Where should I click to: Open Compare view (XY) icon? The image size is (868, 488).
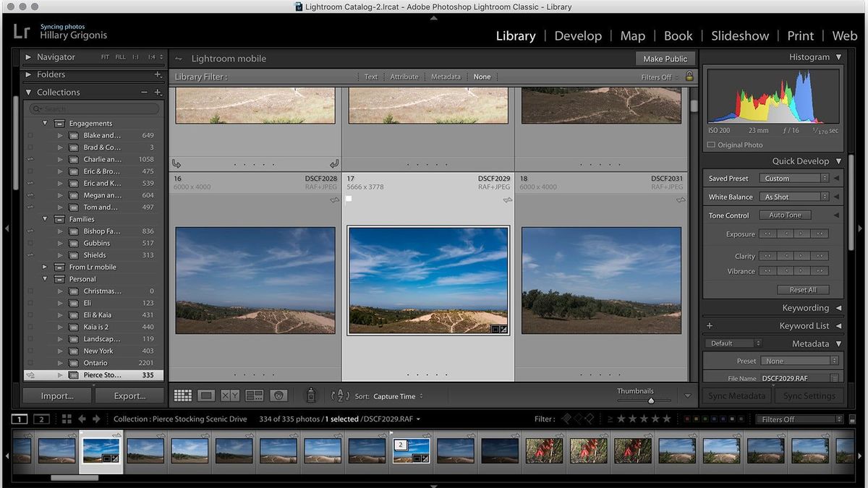click(x=230, y=395)
